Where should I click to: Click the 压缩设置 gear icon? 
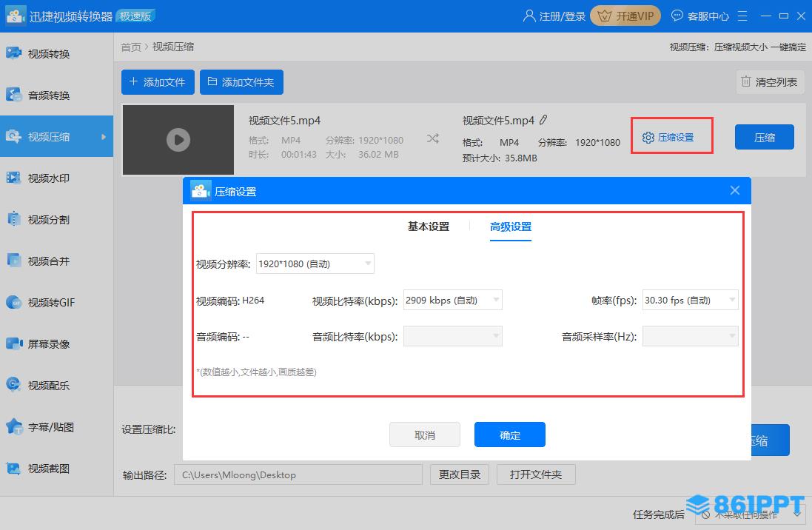click(648, 137)
